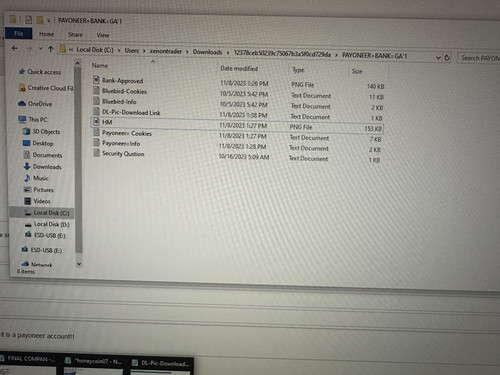Sort by the Size column header
500x375 pixels.
coord(357,71)
